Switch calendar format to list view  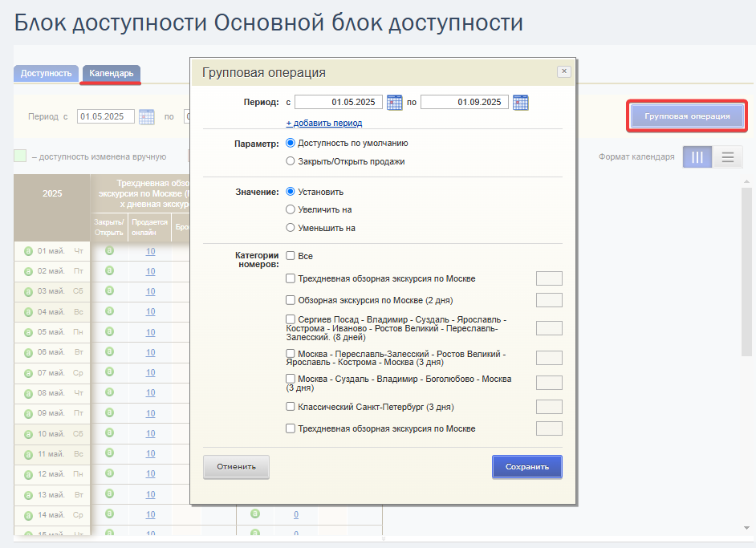tap(728, 157)
